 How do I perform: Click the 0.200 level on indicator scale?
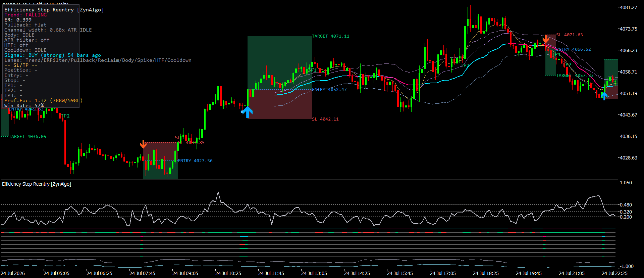point(626,217)
